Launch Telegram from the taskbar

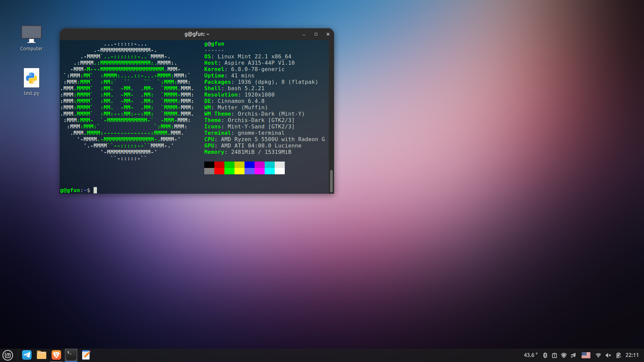coord(27,355)
